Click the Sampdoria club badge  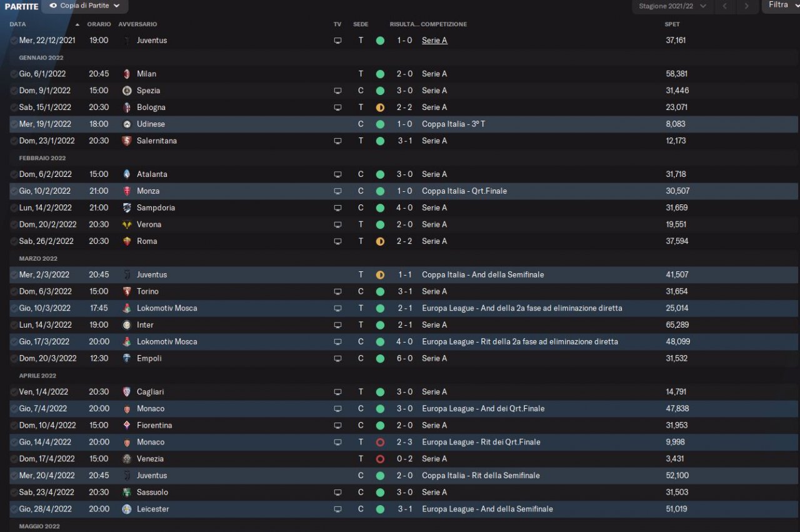tap(127, 208)
